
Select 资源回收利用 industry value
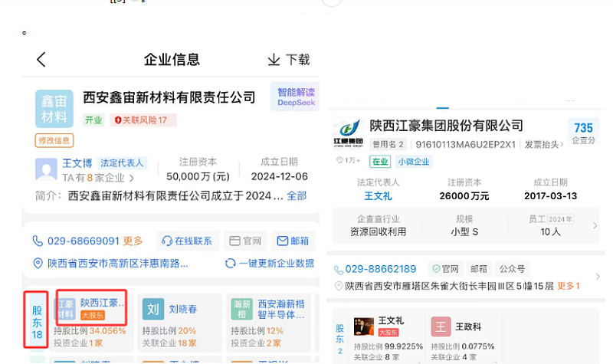coord(378,232)
